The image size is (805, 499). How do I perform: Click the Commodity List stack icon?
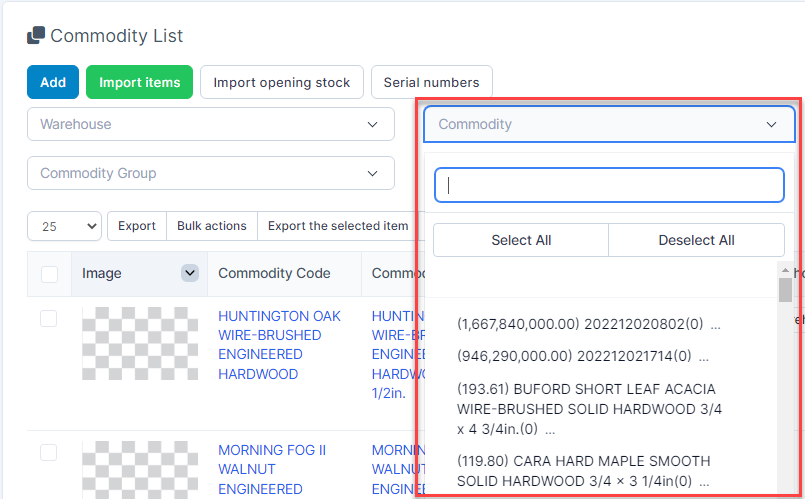[36, 36]
